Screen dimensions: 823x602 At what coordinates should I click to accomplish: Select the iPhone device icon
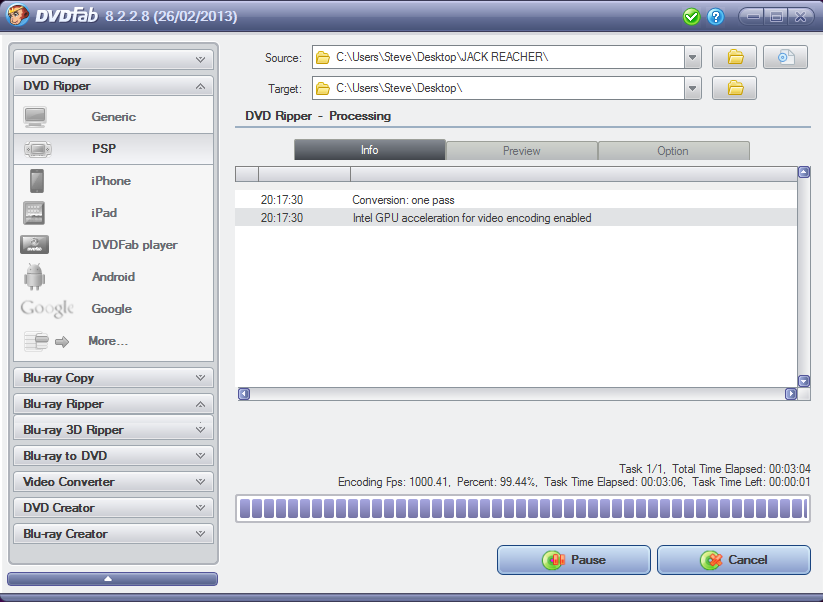click(x=37, y=181)
